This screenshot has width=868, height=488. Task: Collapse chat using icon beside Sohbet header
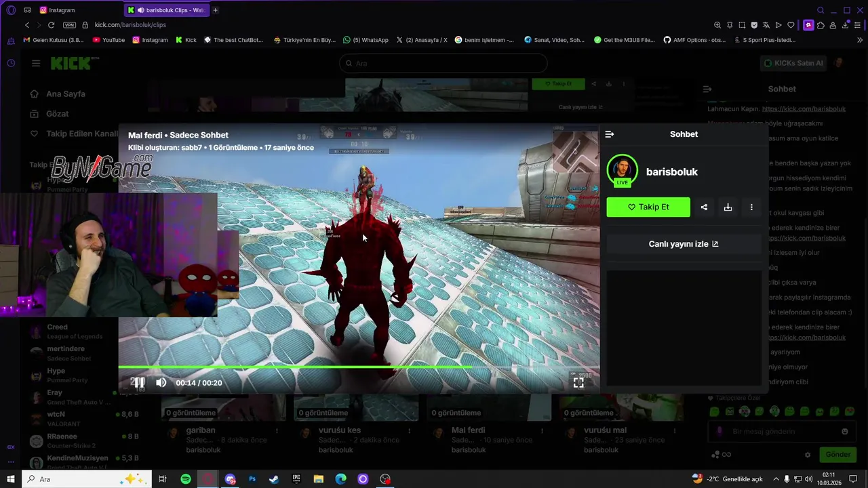coord(609,134)
